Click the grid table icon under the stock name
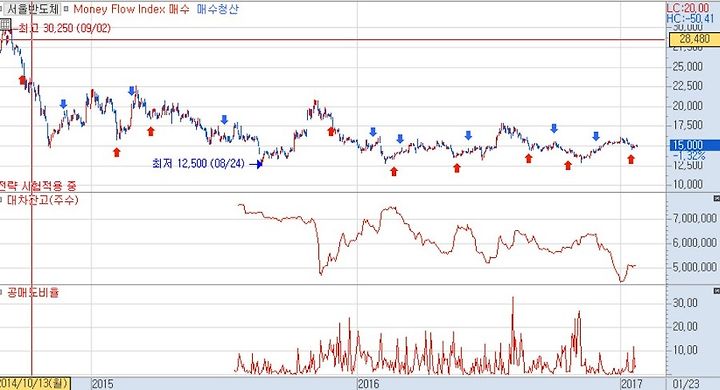Image resolution: width=720 pixels, height=390 pixels. click(5, 25)
